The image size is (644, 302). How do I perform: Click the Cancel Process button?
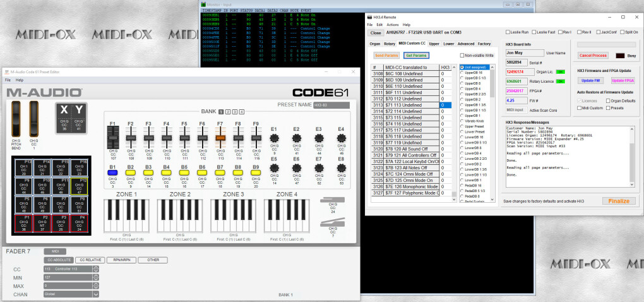593,56
